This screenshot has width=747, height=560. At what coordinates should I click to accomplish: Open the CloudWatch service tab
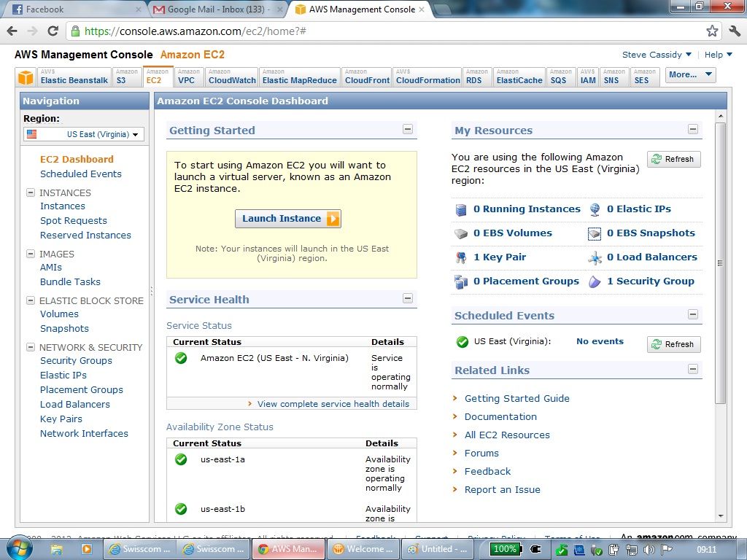click(232, 77)
